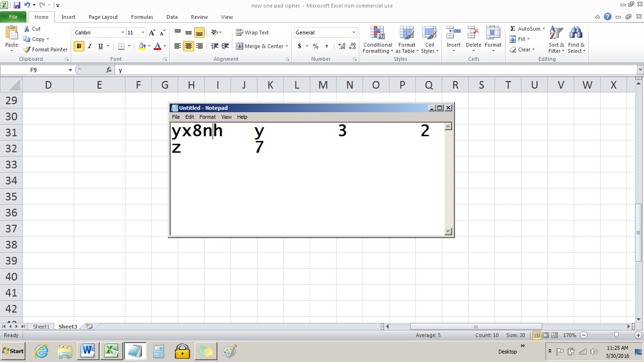Click the Windows Start button
The width and height of the screenshot is (644, 362).
pyautogui.click(x=13, y=351)
